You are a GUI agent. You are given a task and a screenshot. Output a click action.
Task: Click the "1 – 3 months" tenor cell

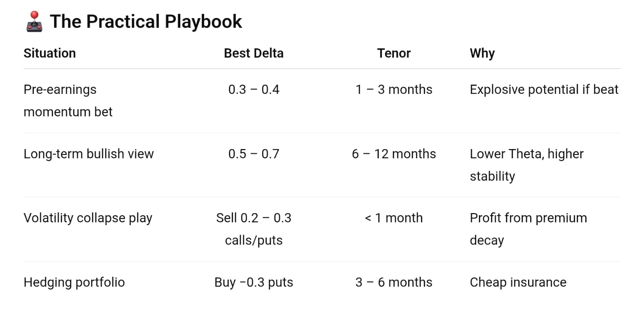[394, 89]
